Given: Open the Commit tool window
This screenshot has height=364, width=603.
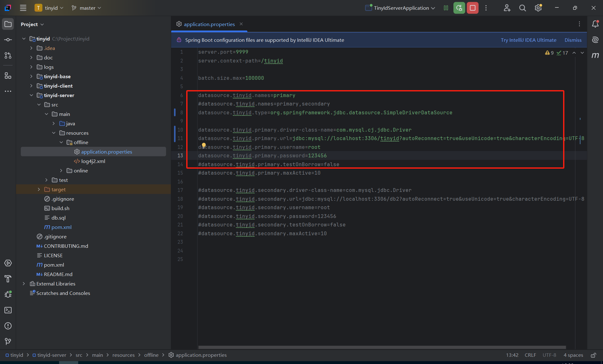Looking at the screenshot, I should tap(8, 40).
